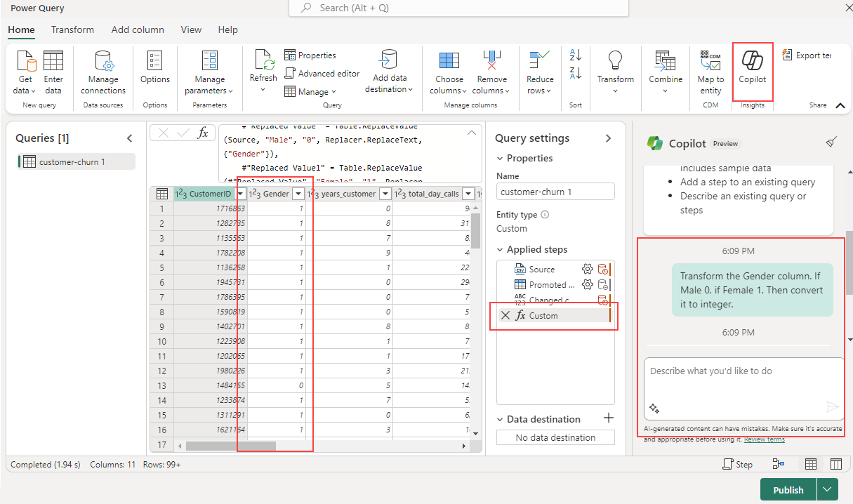Collapse the Properties section
The image size is (853, 504).
[500, 159]
